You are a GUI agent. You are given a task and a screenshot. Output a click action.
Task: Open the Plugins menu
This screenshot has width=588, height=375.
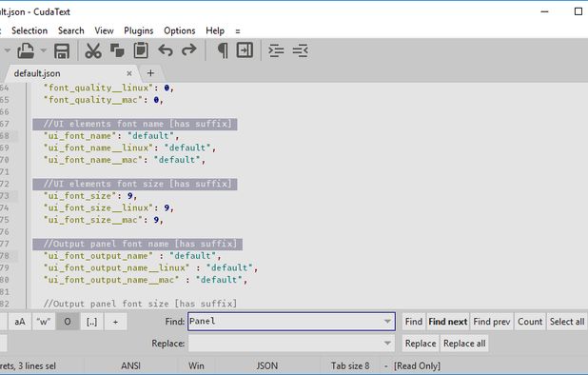click(x=138, y=30)
